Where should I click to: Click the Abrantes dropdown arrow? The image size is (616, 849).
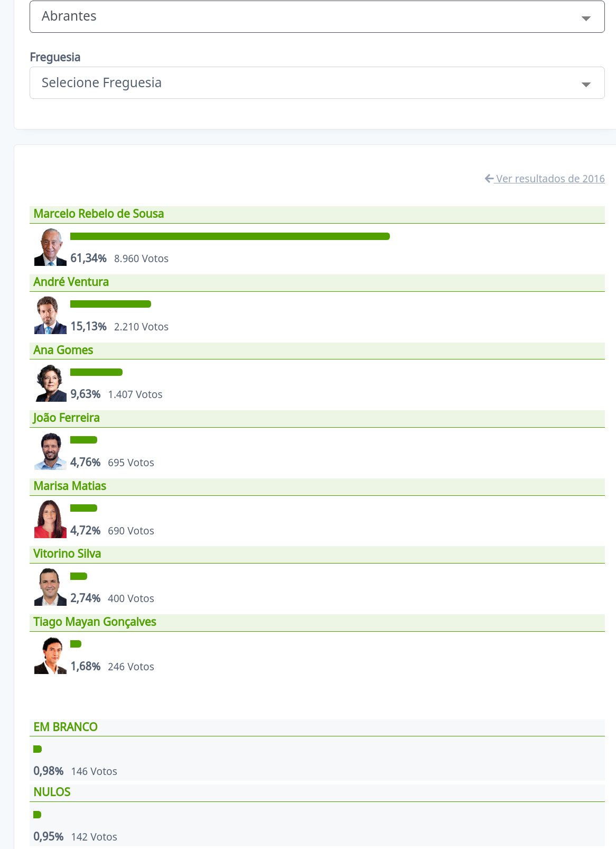(586, 19)
